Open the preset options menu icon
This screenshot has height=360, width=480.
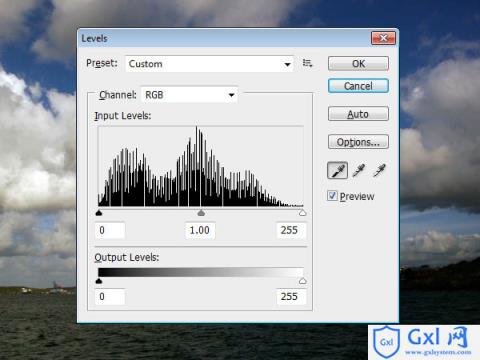point(307,63)
